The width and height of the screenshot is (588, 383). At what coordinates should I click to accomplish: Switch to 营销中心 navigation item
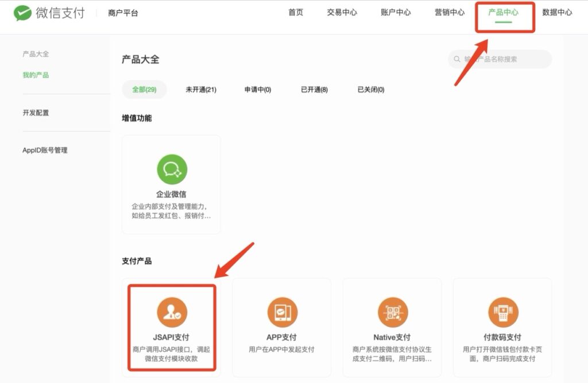coord(449,13)
